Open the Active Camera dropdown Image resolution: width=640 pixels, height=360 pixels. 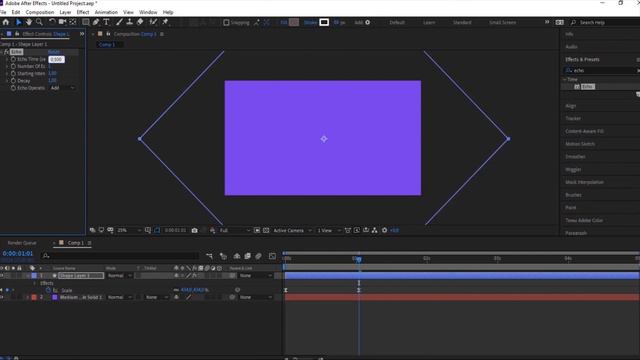(292, 231)
